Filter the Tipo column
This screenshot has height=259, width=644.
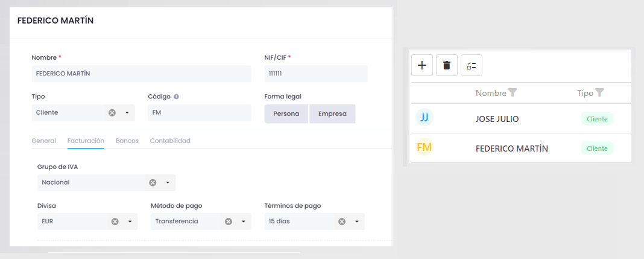click(x=599, y=93)
